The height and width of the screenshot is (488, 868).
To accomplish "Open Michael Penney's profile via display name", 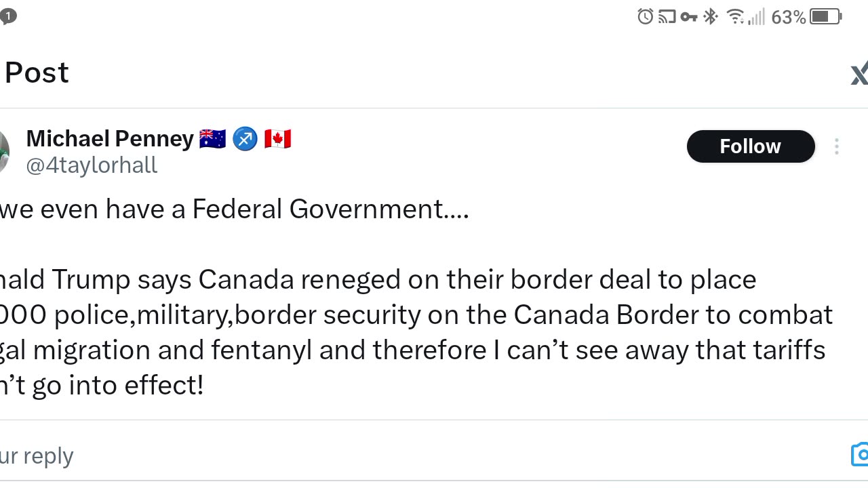I will click(x=110, y=139).
